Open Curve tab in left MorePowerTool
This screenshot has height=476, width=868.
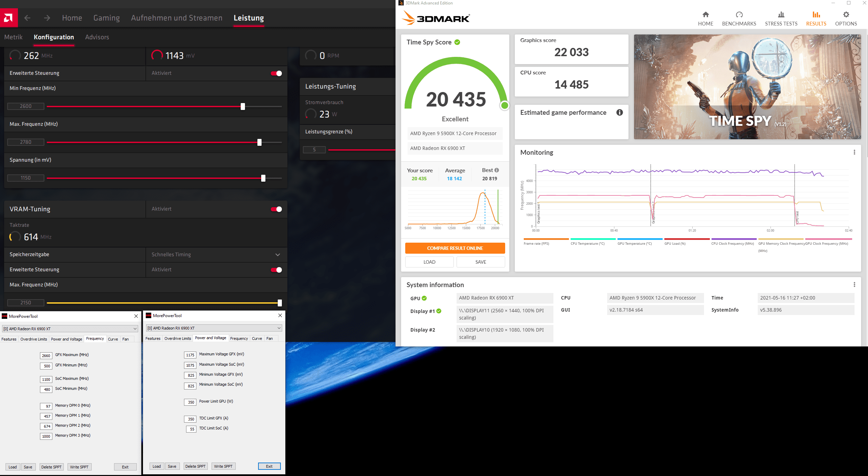tap(113, 339)
